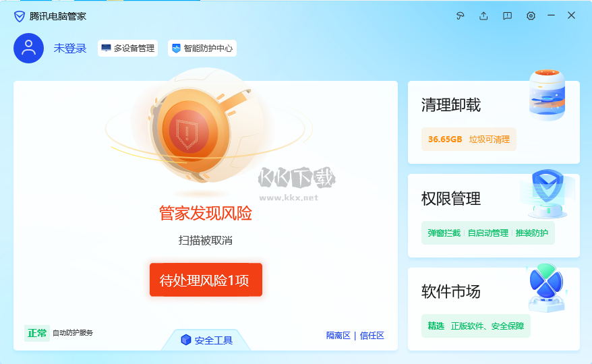Screen dimensions: 592x364
Task: Open the feedback message icon
Action: click(507, 16)
